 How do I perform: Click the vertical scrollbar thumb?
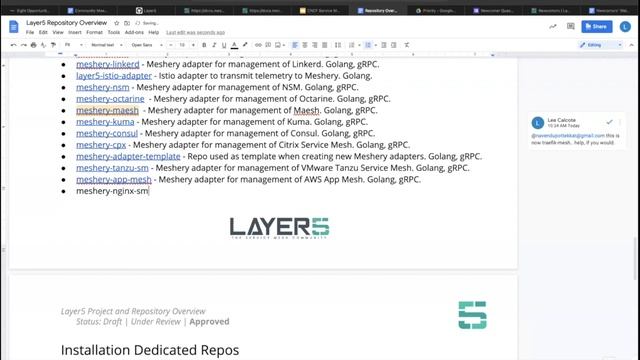pyautogui.click(x=636, y=259)
